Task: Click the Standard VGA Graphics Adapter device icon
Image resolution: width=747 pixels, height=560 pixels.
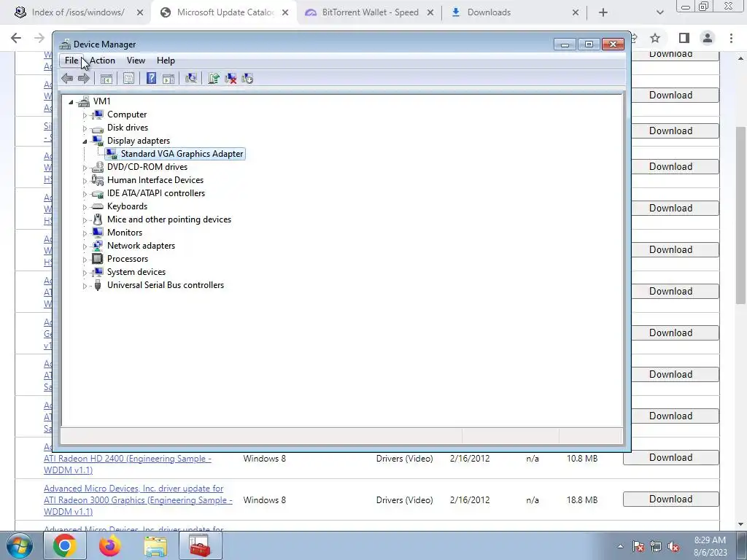Action: pyautogui.click(x=111, y=154)
